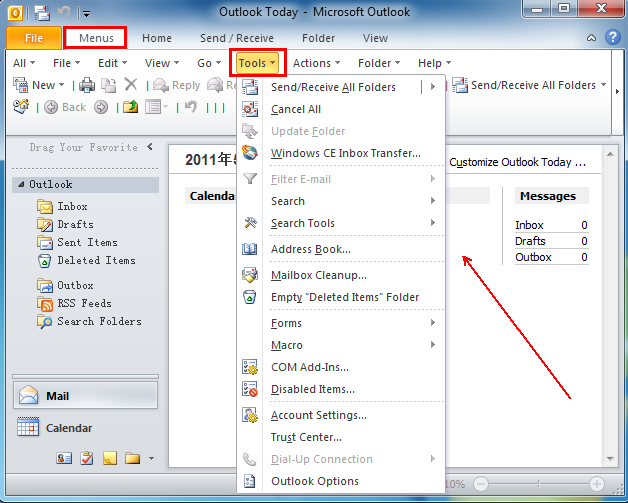Click the Forward navigation arrow icon

click(x=101, y=107)
